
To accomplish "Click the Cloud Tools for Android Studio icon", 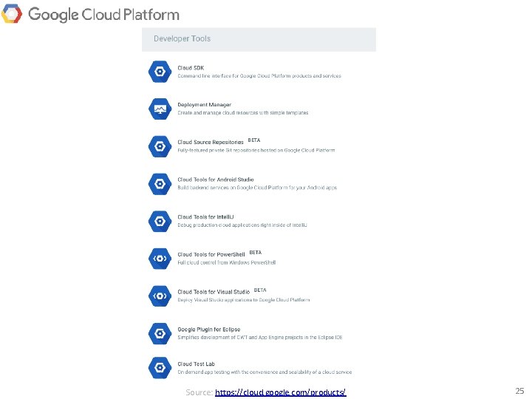I will pyautogui.click(x=160, y=184).
